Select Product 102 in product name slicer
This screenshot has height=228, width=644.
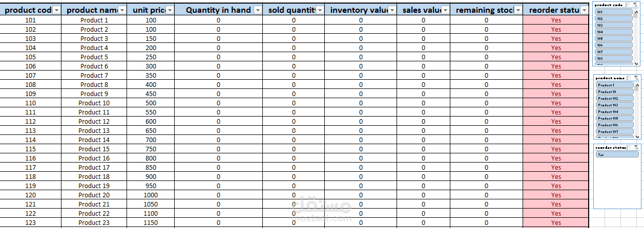click(x=615, y=98)
